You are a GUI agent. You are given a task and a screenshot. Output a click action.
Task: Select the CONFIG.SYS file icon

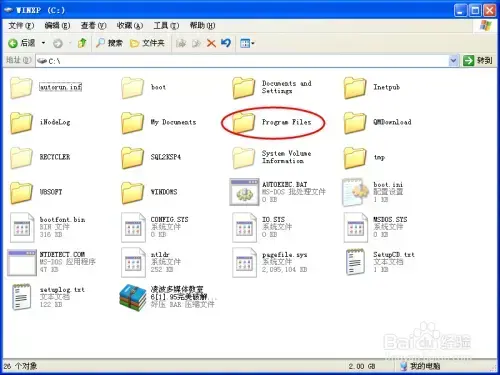click(133, 228)
